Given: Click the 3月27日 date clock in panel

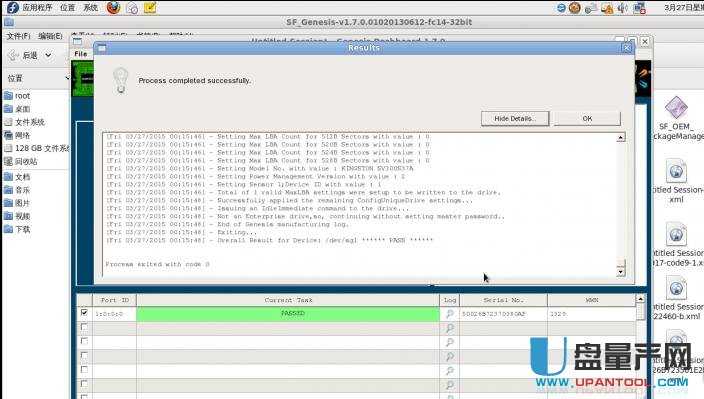Looking at the screenshot, I should point(683,8).
